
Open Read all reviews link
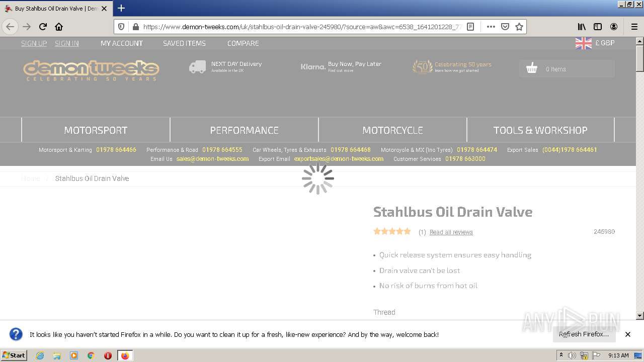coord(451,232)
